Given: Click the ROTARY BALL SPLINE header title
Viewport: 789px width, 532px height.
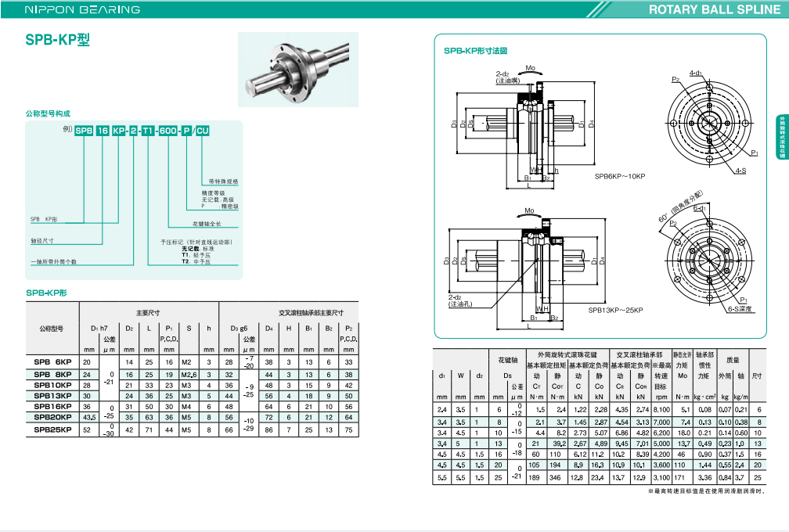Looking at the screenshot, I should 715,9.
